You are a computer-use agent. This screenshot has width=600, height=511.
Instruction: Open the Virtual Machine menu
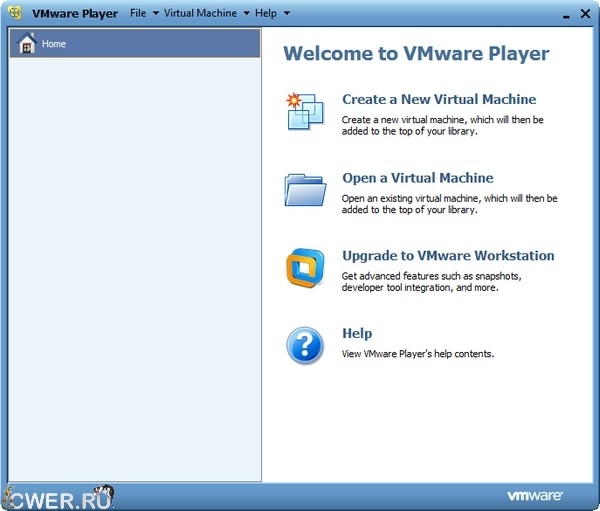click(200, 14)
